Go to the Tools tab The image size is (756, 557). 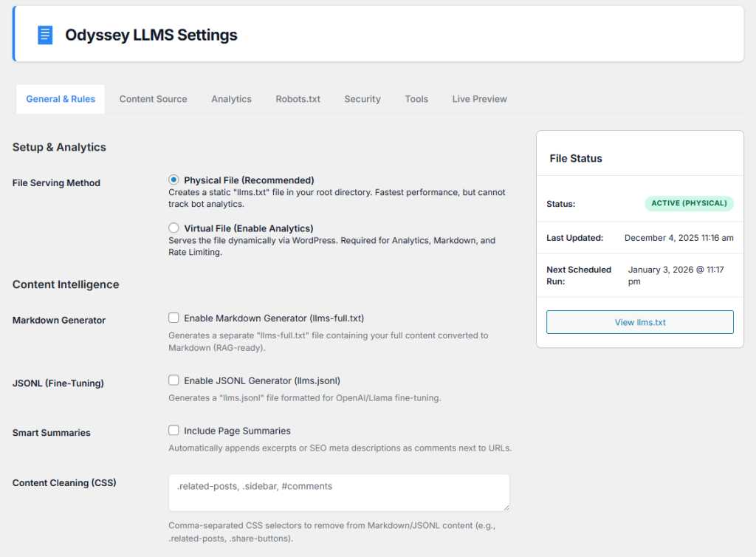point(416,98)
